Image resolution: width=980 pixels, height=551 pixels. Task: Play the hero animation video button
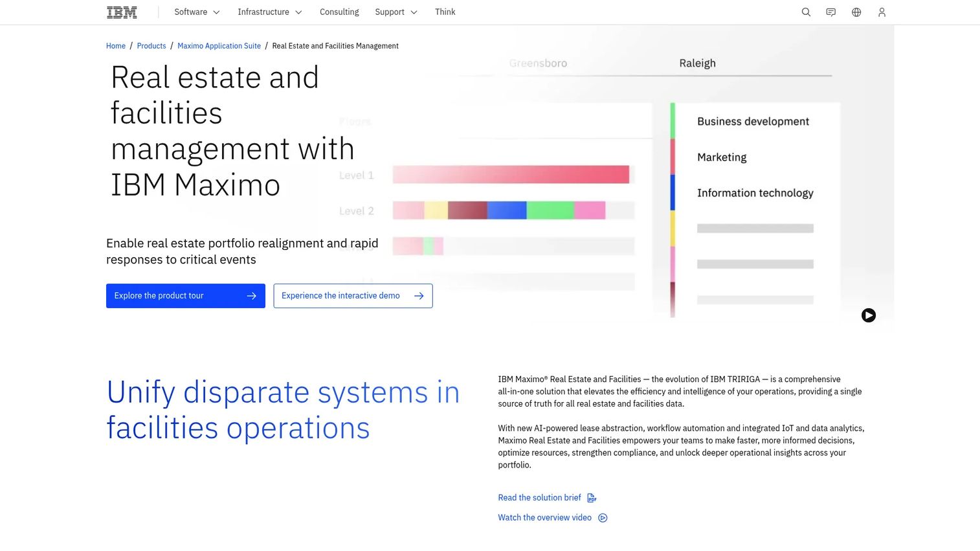(x=869, y=315)
